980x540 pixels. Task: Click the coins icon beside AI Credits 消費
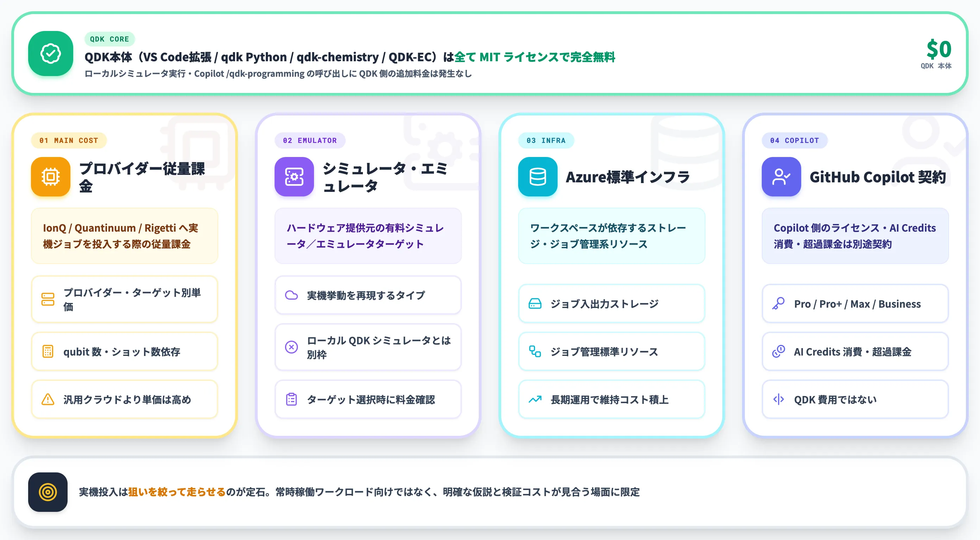(778, 351)
